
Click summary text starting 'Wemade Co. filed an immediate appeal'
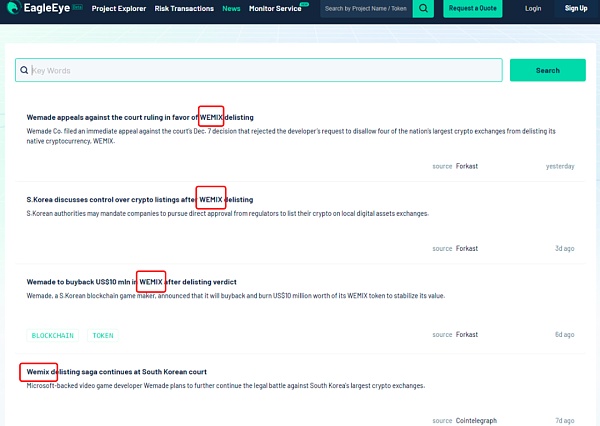[x=291, y=136]
